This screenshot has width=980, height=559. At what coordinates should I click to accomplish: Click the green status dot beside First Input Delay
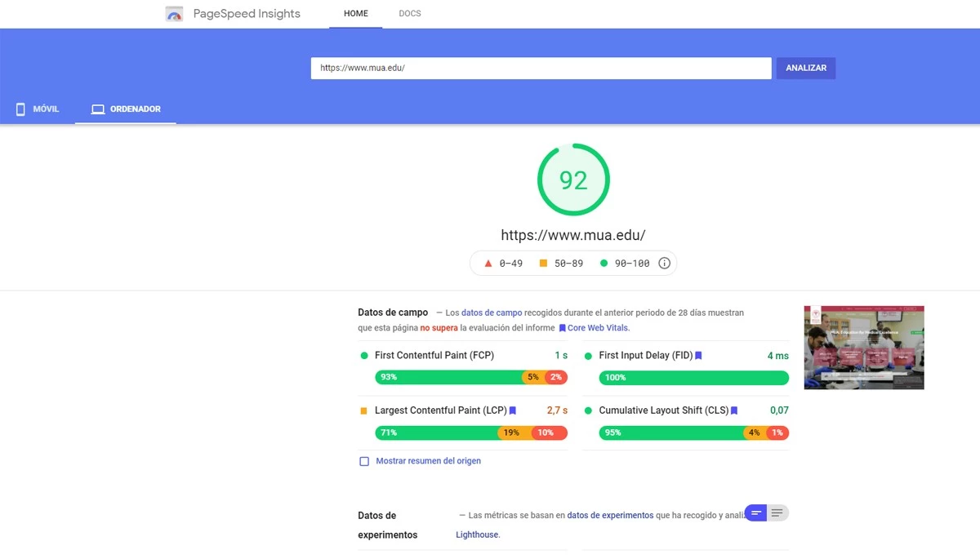coord(588,356)
